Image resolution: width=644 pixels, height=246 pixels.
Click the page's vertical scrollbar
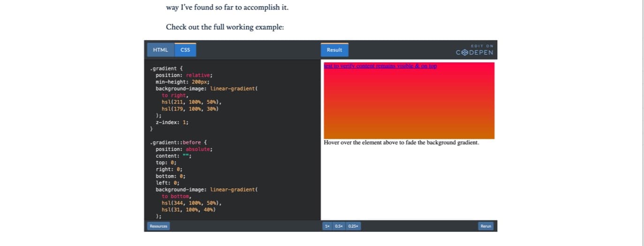[643, 122]
